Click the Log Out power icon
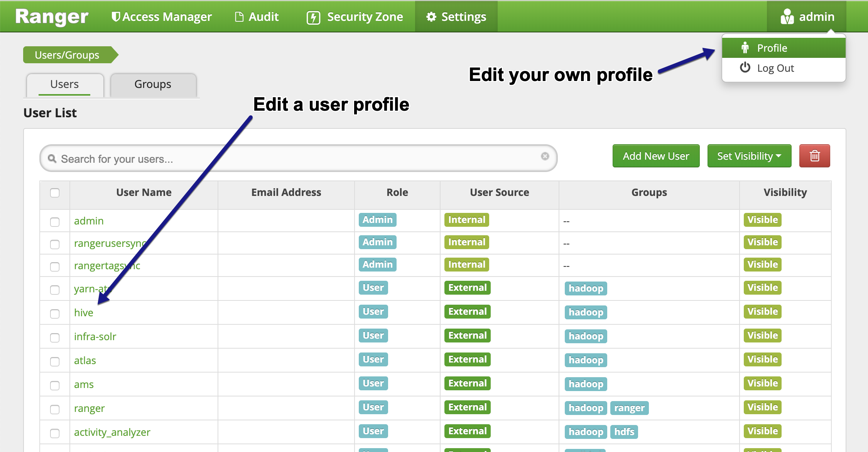Image resolution: width=868 pixels, height=452 pixels. (x=745, y=68)
